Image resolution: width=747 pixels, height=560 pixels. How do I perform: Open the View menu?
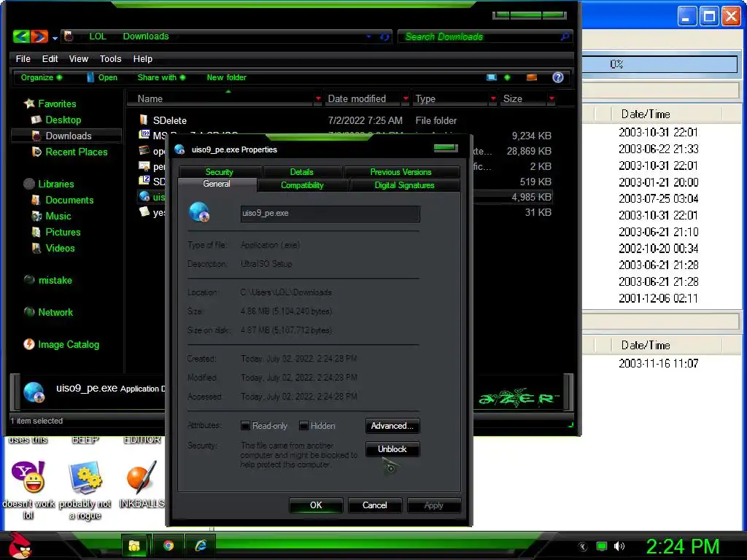79,58
